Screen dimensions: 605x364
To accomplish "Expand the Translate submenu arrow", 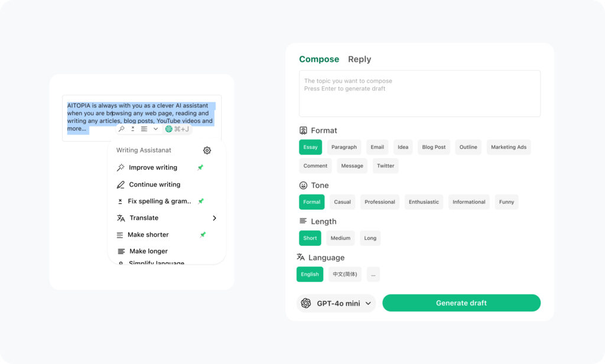I will point(214,218).
